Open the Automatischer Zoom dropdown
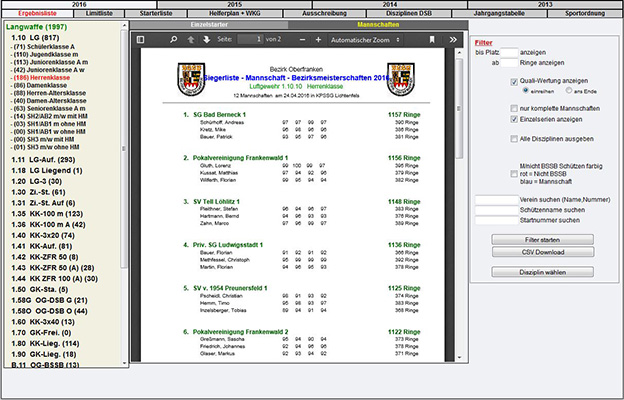 pyautogui.click(x=365, y=40)
